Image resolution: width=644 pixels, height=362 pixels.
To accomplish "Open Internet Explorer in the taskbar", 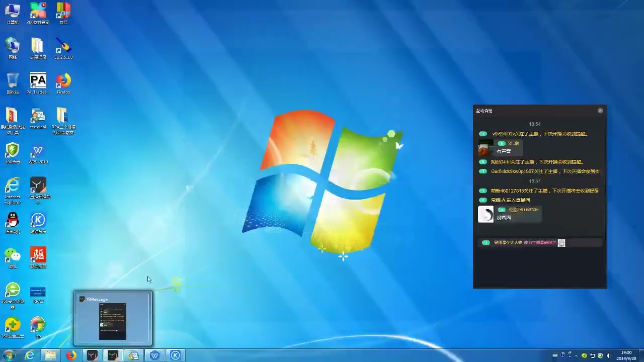I will [x=30, y=355].
